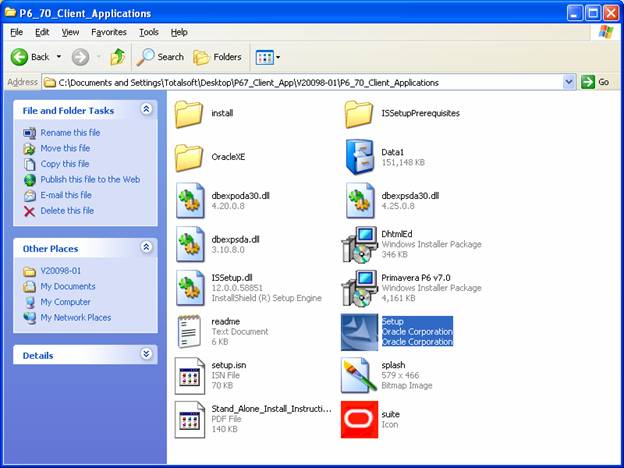Click the Copy this file link
The image size is (624, 468).
[x=65, y=164]
